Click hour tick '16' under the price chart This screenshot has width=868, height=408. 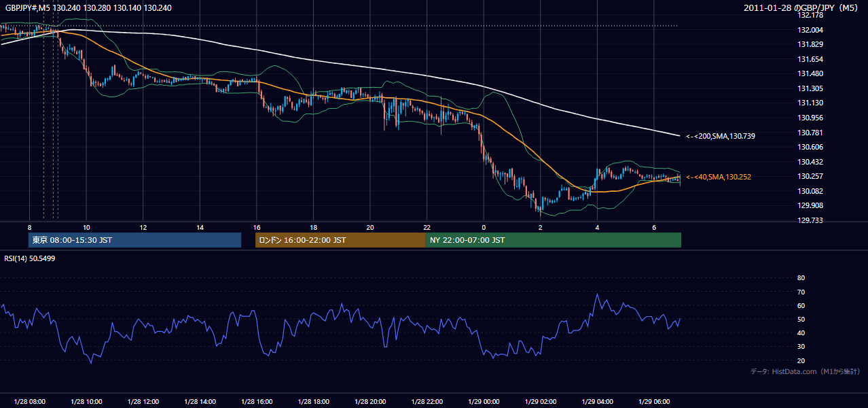(257, 227)
